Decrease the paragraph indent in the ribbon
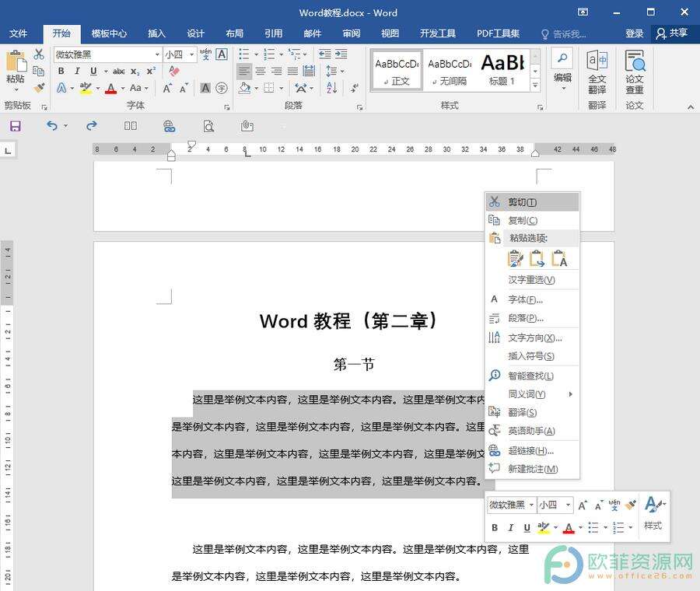The image size is (700, 591). [x=324, y=54]
